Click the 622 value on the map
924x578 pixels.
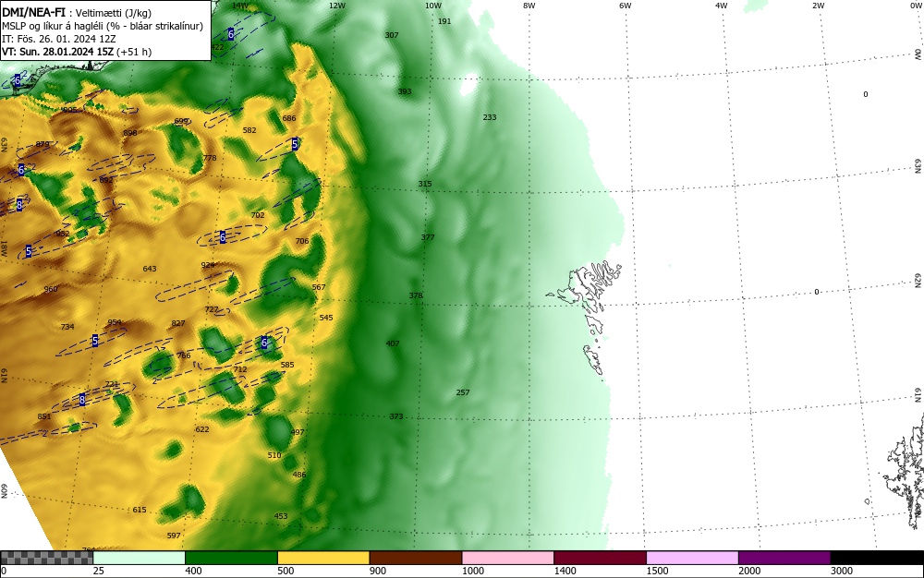pos(202,429)
